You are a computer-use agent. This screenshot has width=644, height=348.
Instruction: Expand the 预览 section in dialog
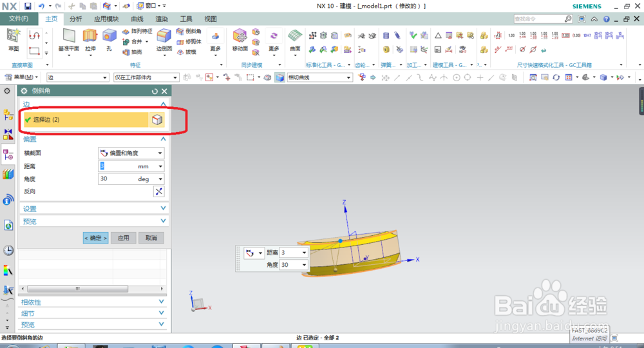point(93,222)
